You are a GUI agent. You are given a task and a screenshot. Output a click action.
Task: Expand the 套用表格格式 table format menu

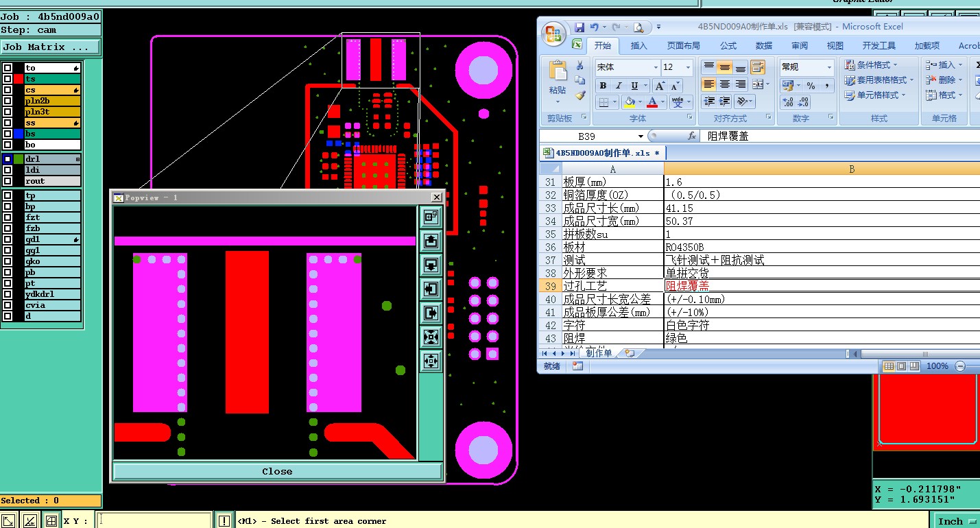pos(879,80)
